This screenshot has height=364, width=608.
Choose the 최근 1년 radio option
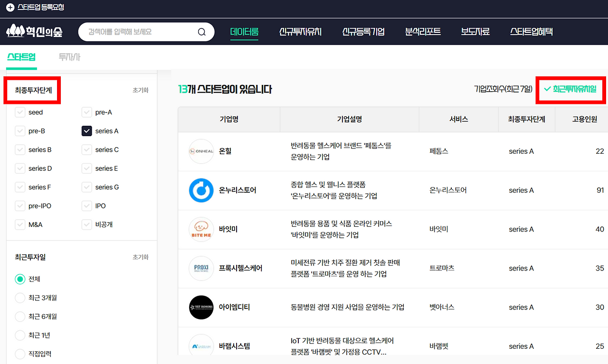pyautogui.click(x=20, y=336)
